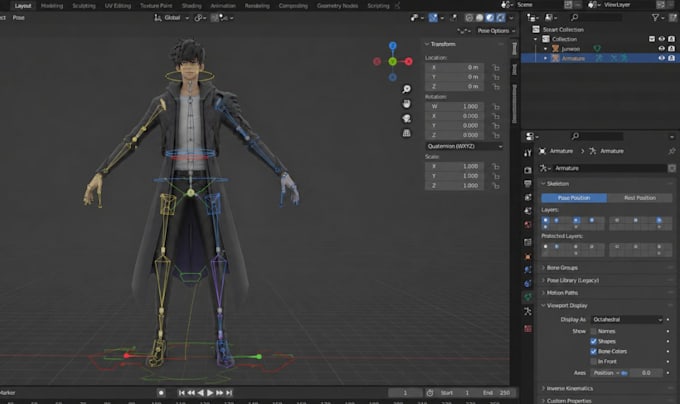Select the green Armature data properties tab
Viewport: 680px width, 404px height.
(x=528, y=297)
